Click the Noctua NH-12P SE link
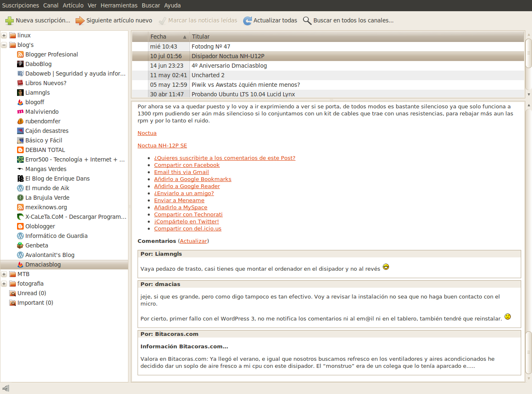This screenshot has width=532, height=394. click(162, 145)
